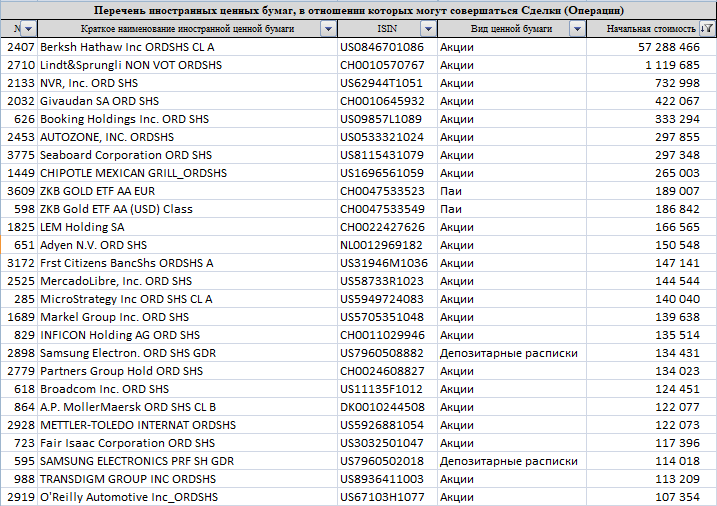Screen dimensions: 717x506
Task: Click row number 651
Action: pos(24,245)
